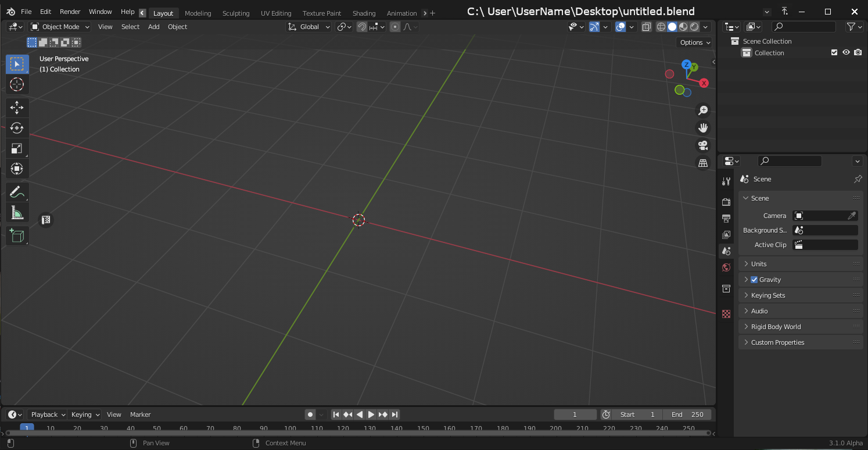Viewport: 868px width, 450px height.
Task: Open the Global transform orientation dropdown
Action: 309,27
